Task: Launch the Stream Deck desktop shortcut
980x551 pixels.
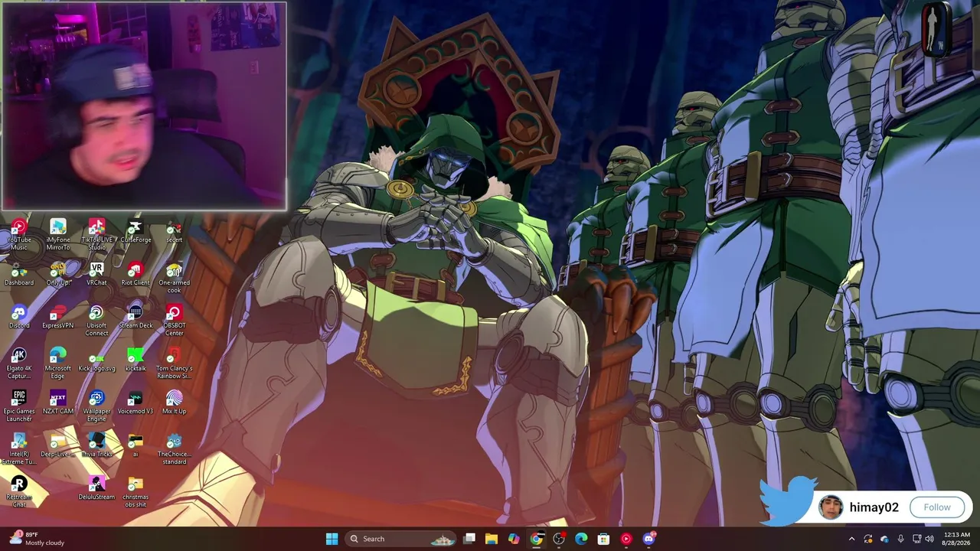Action: [x=136, y=316]
